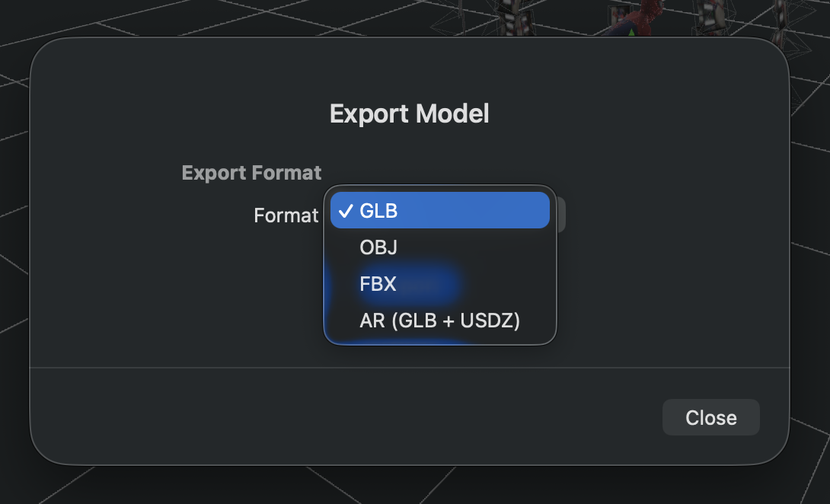Click the Export Model dialog title

coord(409,113)
